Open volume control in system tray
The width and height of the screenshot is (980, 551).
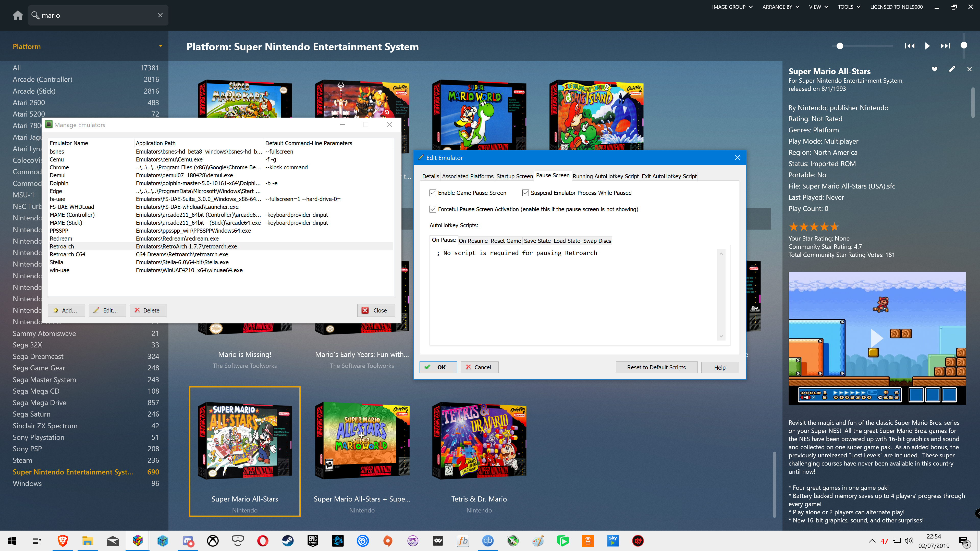coord(909,541)
